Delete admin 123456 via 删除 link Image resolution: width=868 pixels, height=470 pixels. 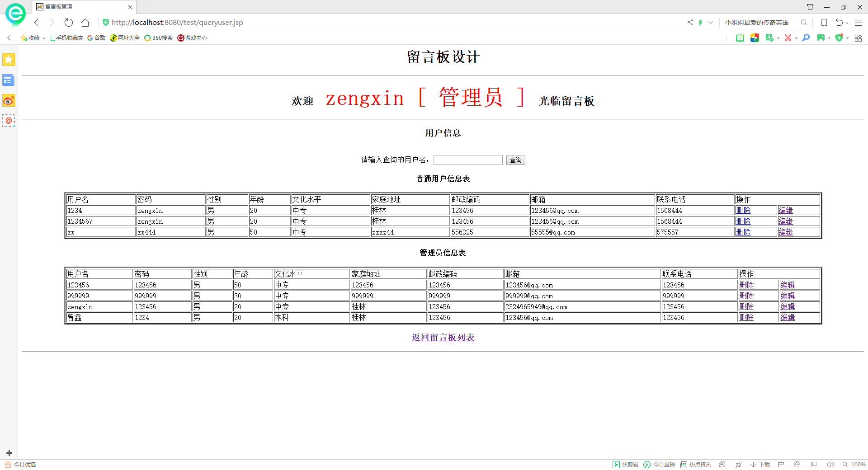tap(746, 285)
